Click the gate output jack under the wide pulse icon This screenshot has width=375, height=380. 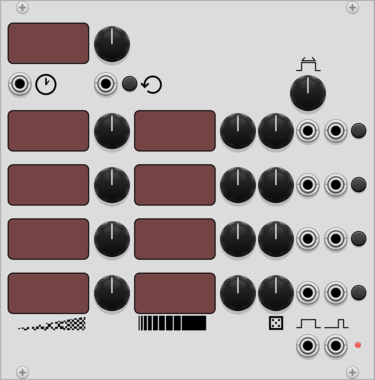click(308, 346)
